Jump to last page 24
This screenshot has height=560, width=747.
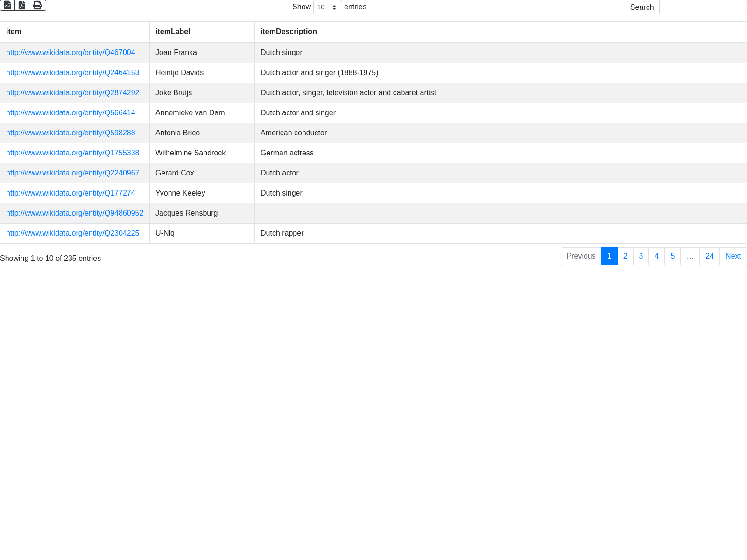[x=709, y=256]
